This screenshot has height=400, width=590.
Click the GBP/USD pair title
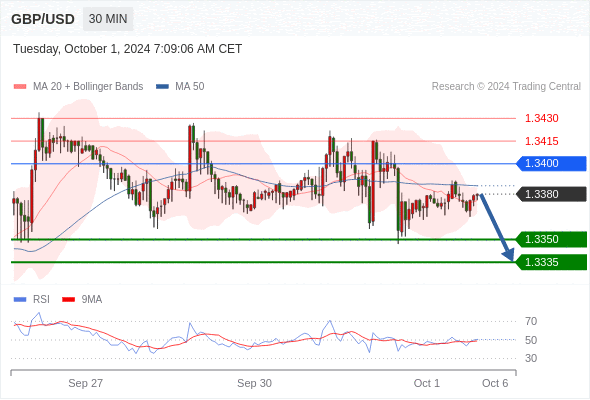click(43, 19)
